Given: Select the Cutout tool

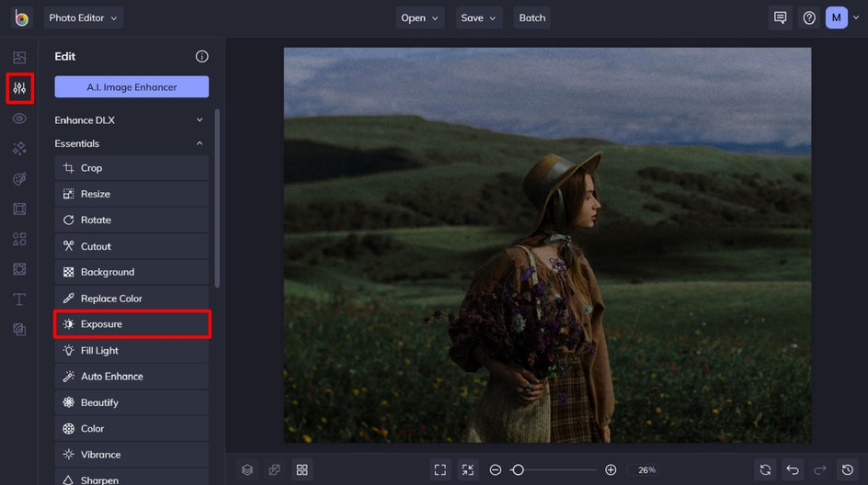Looking at the screenshot, I should coord(131,246).
